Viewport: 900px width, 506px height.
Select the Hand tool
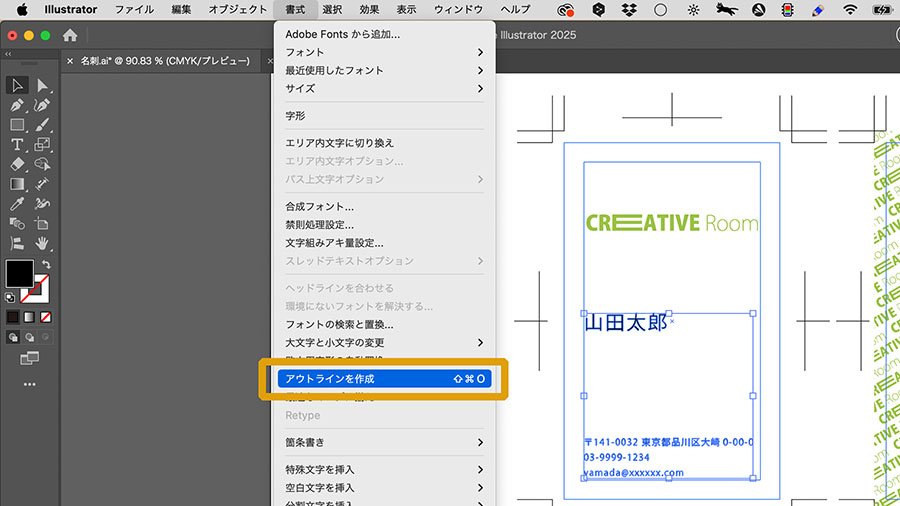click(x=42, y=243)
